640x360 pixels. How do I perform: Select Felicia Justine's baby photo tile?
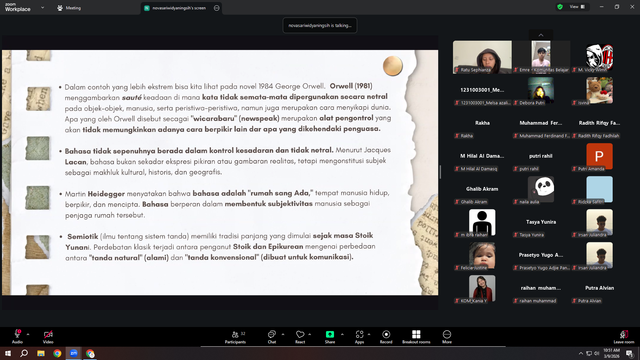tap(482, 255)
